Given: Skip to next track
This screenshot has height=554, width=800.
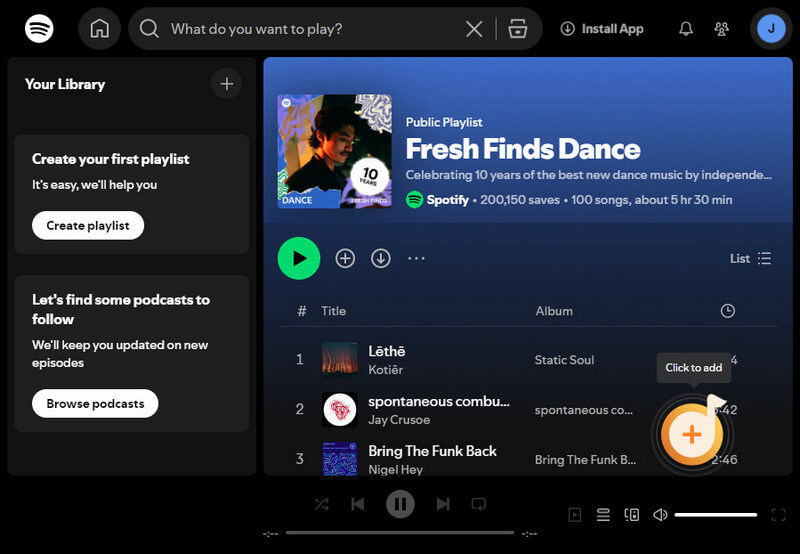Looking at the screenshot, I should tap(443, 505).
